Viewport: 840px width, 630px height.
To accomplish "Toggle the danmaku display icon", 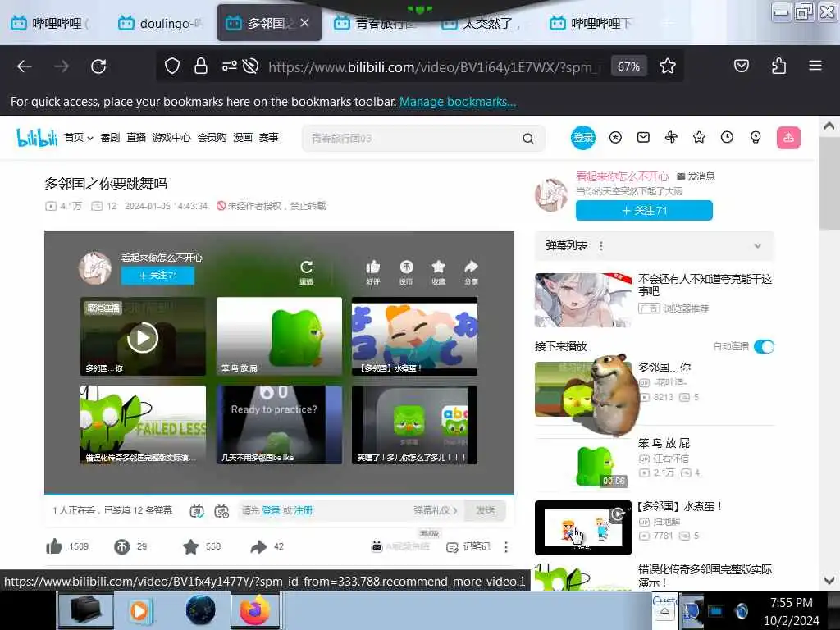I will 197,511.
